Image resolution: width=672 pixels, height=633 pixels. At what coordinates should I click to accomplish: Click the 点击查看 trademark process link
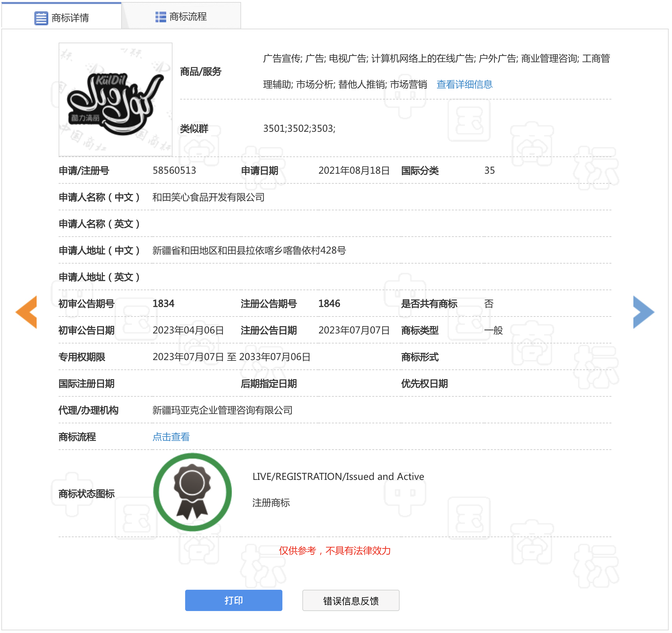tap(171, 437)
